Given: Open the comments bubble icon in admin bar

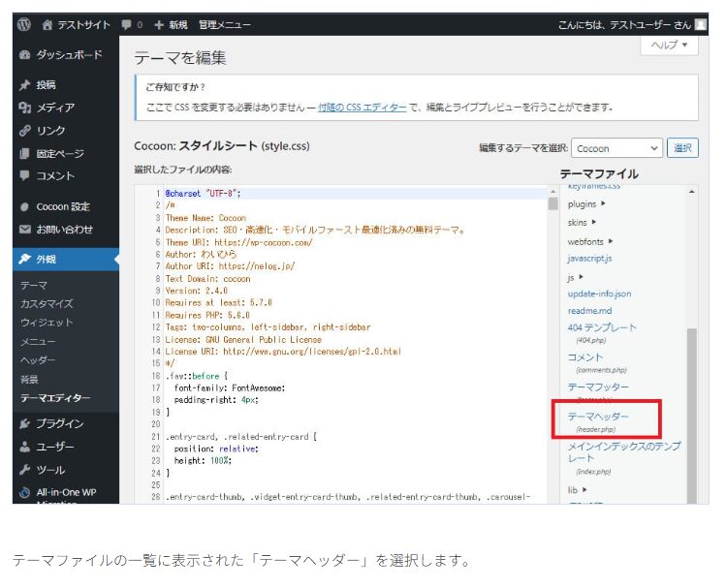Looking at the screenshot, I should point(125,24).
